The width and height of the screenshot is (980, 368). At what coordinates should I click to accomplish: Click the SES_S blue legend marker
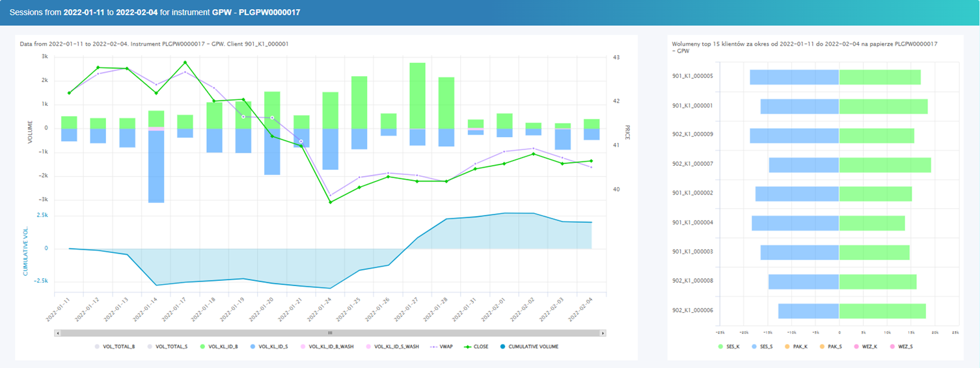(754, 347)
